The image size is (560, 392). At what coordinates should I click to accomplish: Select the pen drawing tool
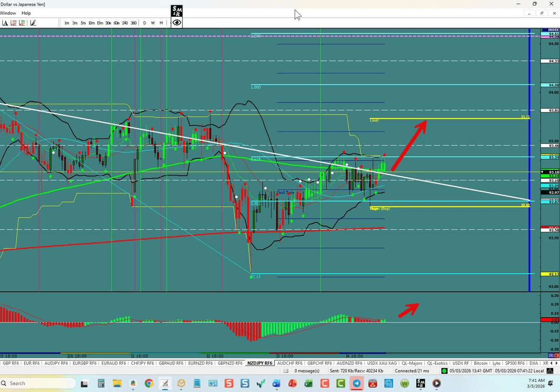pos(33,22)
